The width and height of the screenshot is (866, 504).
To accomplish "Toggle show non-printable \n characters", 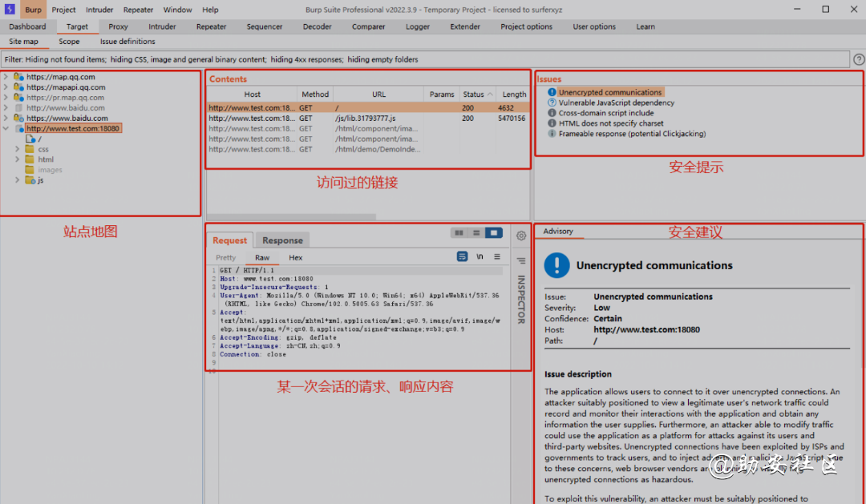I will [x=480, y=256].
